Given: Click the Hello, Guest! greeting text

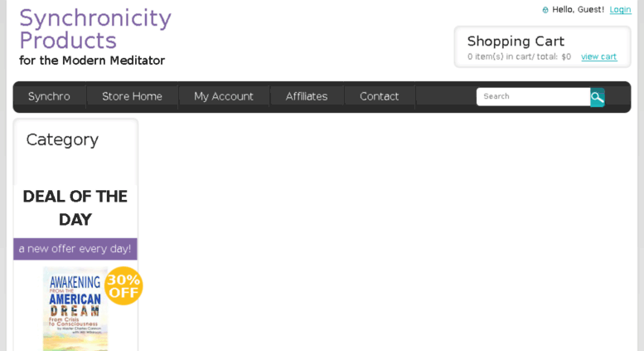Looking at the screenshot, I should [x=578, y=9].
